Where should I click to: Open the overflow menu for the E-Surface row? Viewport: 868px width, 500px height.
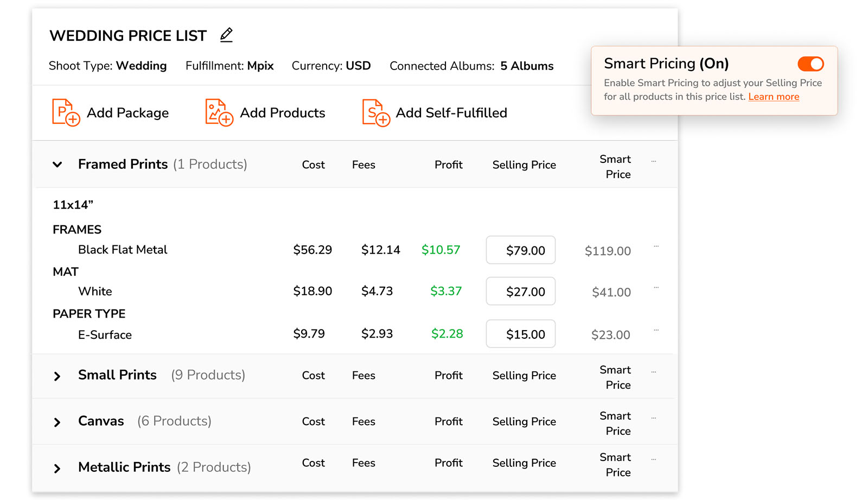tap(656, 329)
